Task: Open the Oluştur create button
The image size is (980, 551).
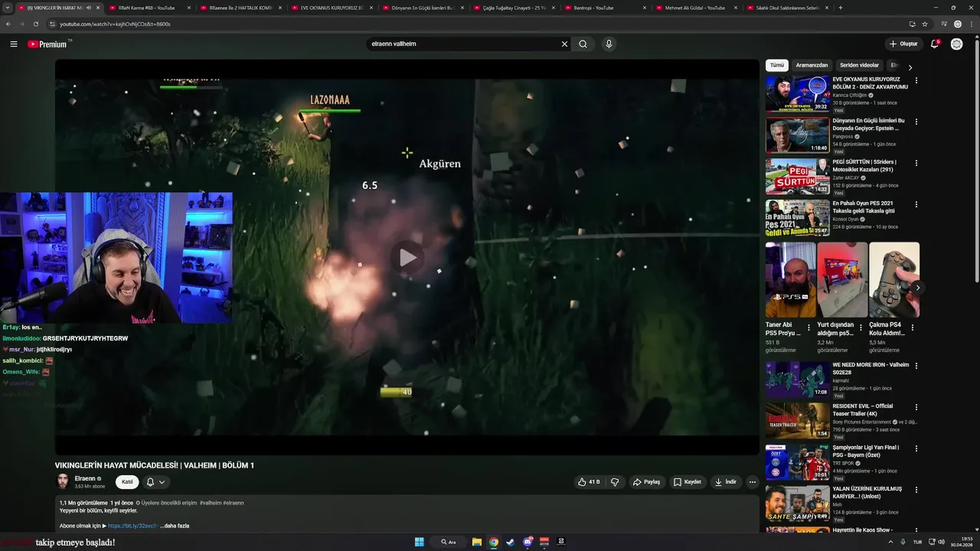Action: click(903, 44)
